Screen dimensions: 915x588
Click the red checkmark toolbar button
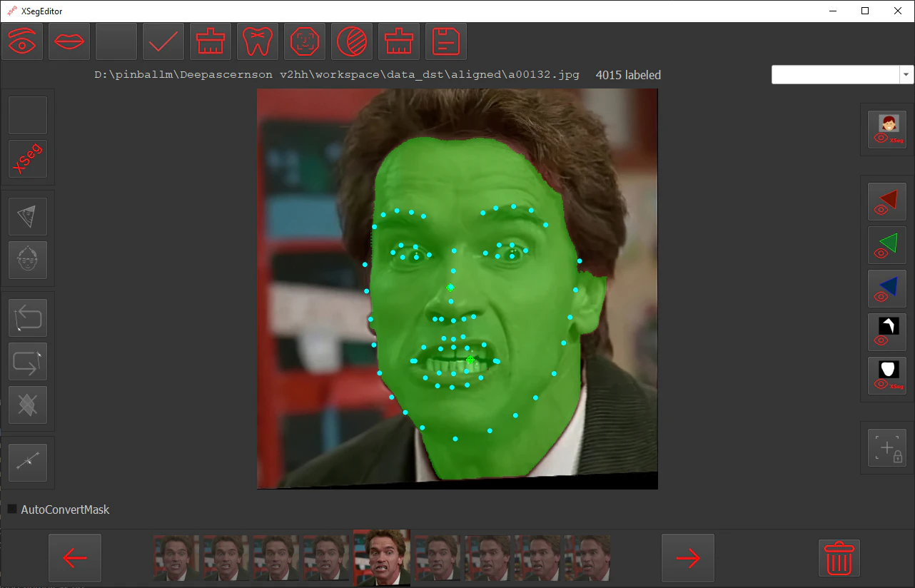(163, 41)
